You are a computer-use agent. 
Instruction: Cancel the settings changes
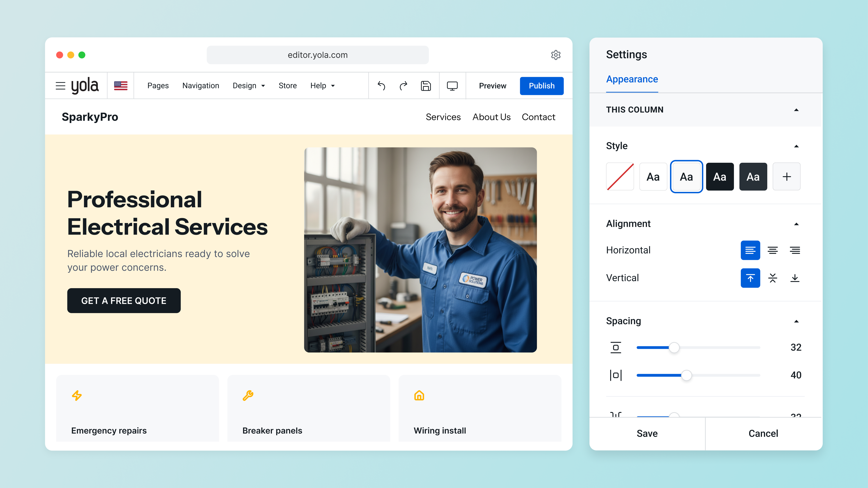pos(763,433)
